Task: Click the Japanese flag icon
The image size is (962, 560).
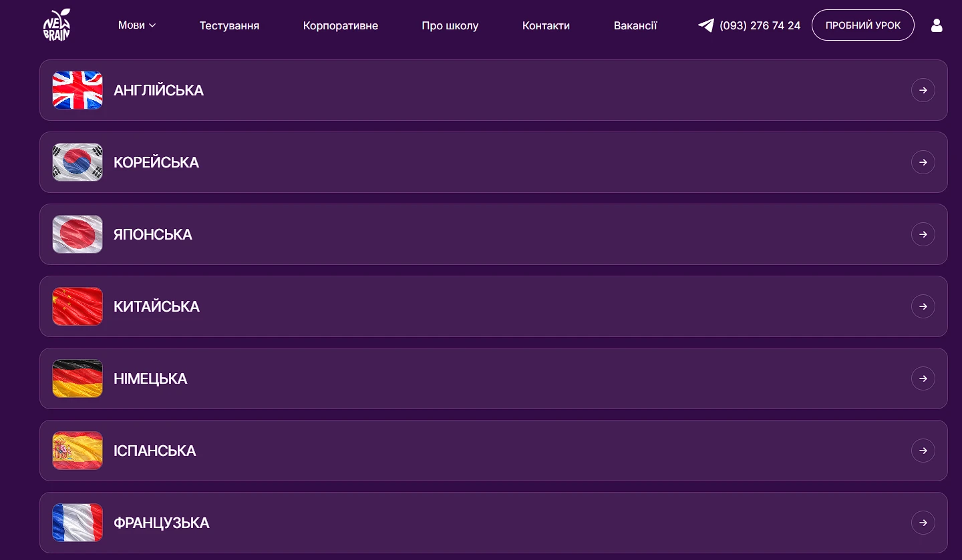Action: (77, 234)
